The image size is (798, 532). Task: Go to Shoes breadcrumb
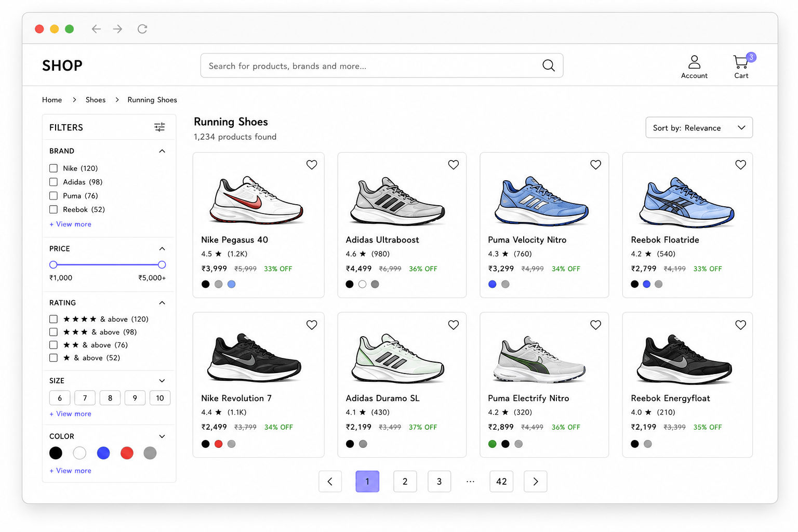[x=96, y=100]
